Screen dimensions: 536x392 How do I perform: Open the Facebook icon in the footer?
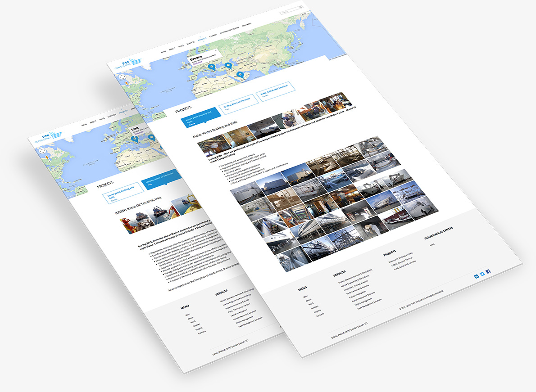488,271
